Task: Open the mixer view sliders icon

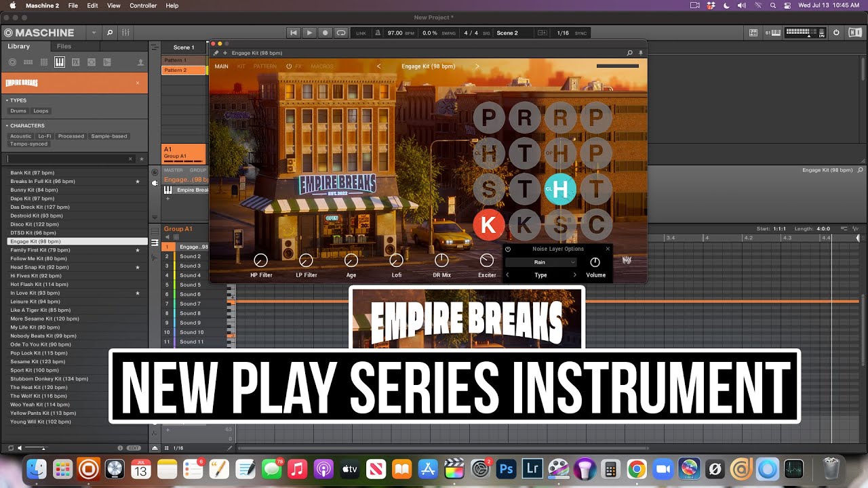Action: 126,33
